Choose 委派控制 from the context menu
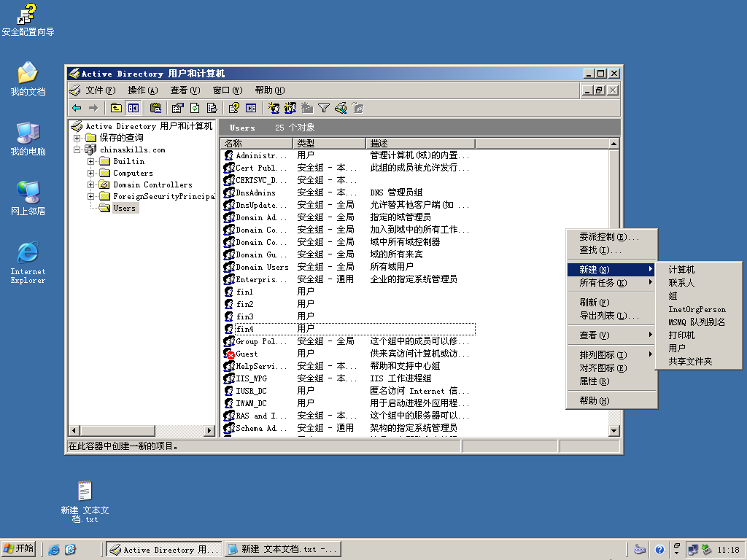 pos(612,237)
